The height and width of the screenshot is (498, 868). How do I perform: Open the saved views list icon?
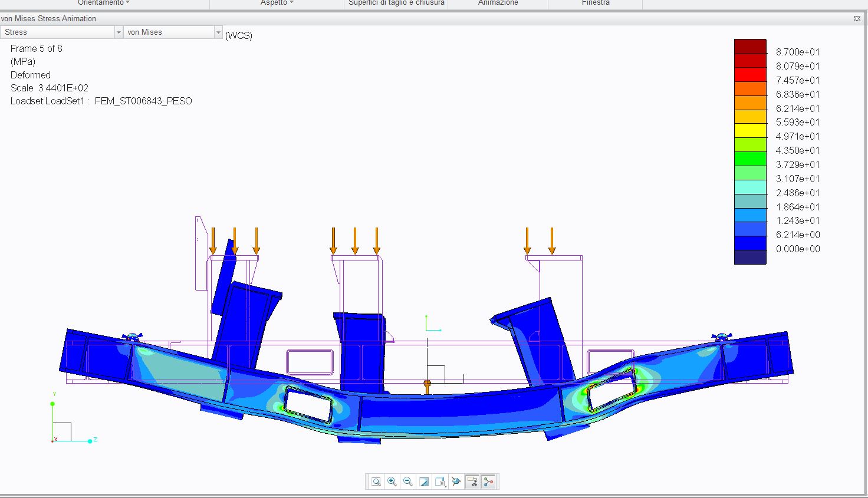click(x=440, y=481)
